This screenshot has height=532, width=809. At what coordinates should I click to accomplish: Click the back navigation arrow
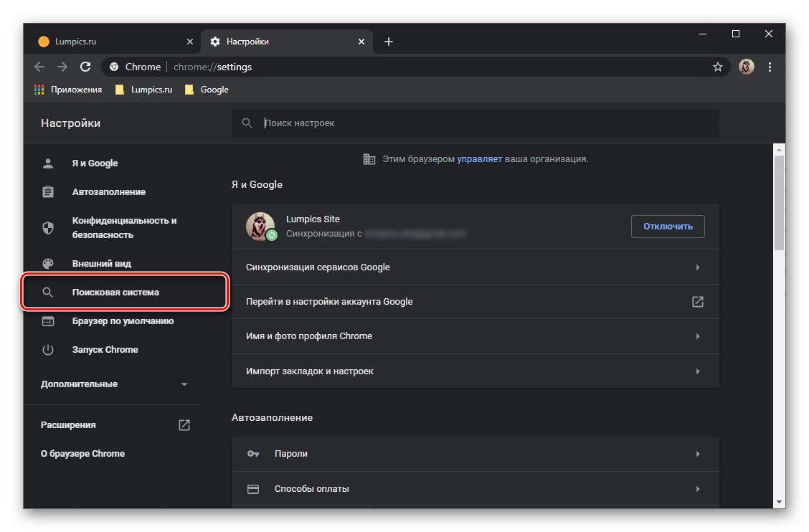coord(39,67)
